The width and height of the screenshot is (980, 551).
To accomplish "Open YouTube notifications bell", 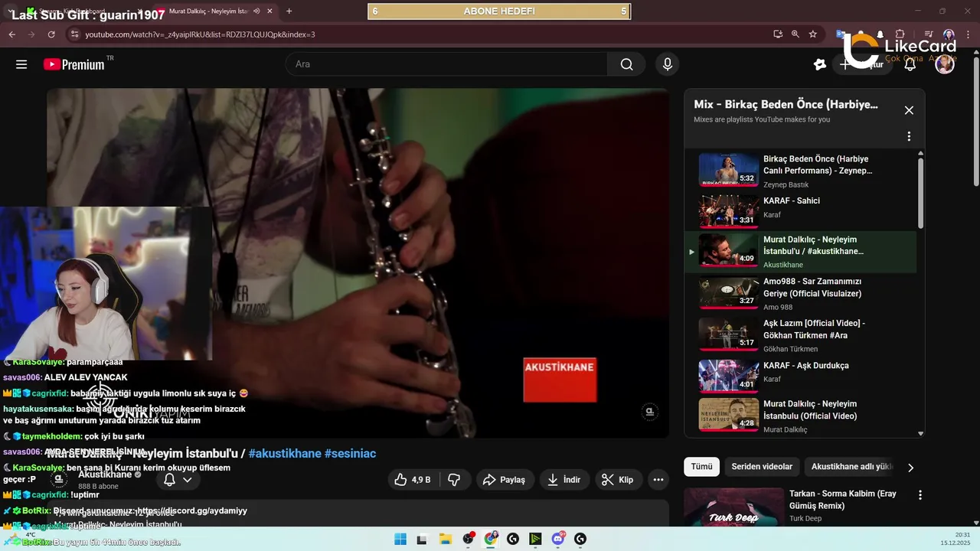I will (910, 64).
